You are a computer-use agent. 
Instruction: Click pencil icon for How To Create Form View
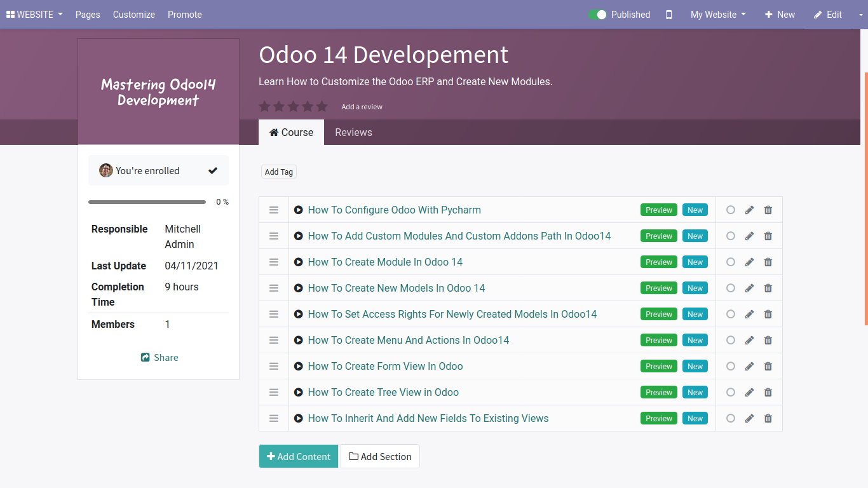point(749,367)
